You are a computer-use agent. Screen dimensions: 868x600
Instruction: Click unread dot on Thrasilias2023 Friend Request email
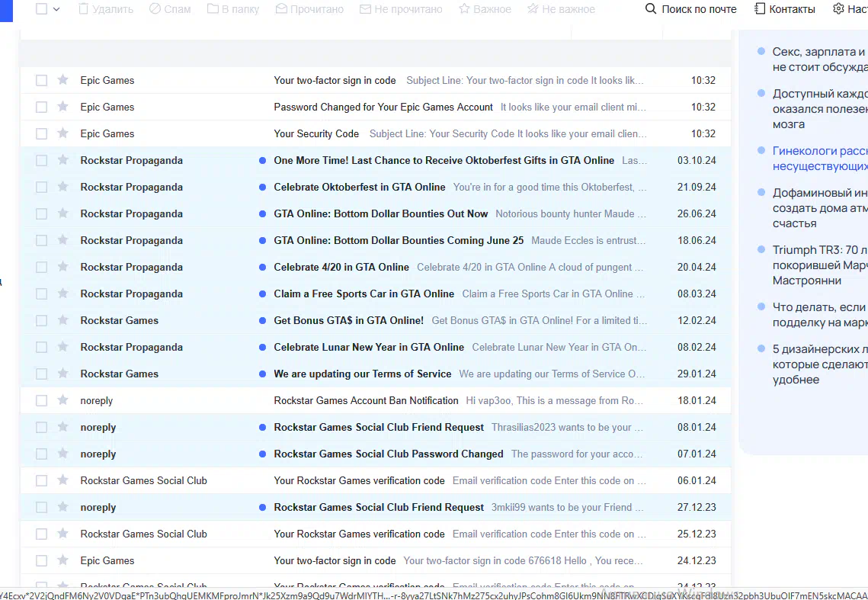(x=262, y=427)
